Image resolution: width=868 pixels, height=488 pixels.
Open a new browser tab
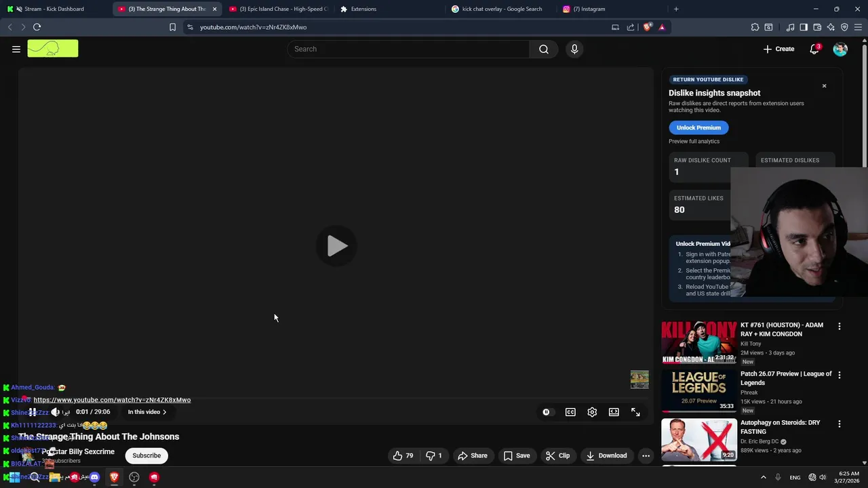676,9
